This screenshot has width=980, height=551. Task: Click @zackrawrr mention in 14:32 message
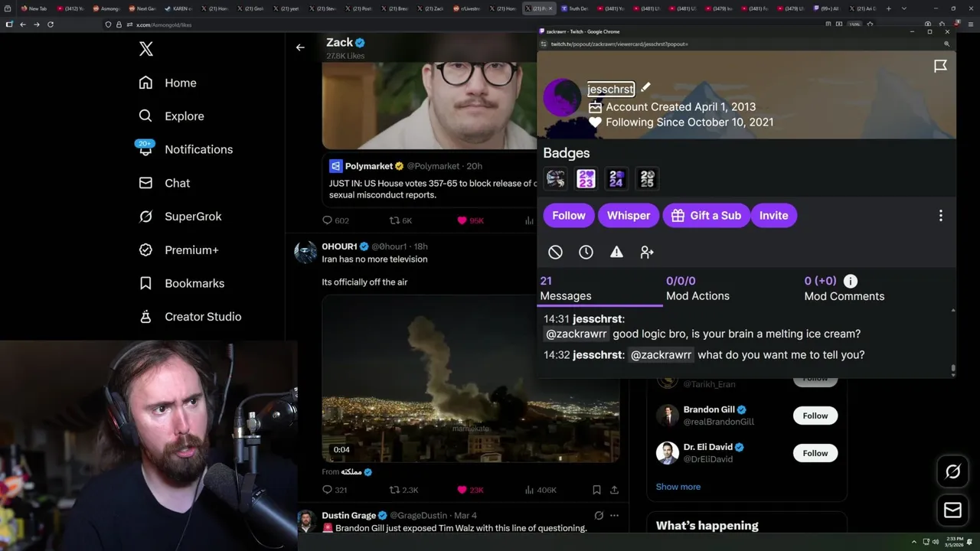click(x=661, y=355)
